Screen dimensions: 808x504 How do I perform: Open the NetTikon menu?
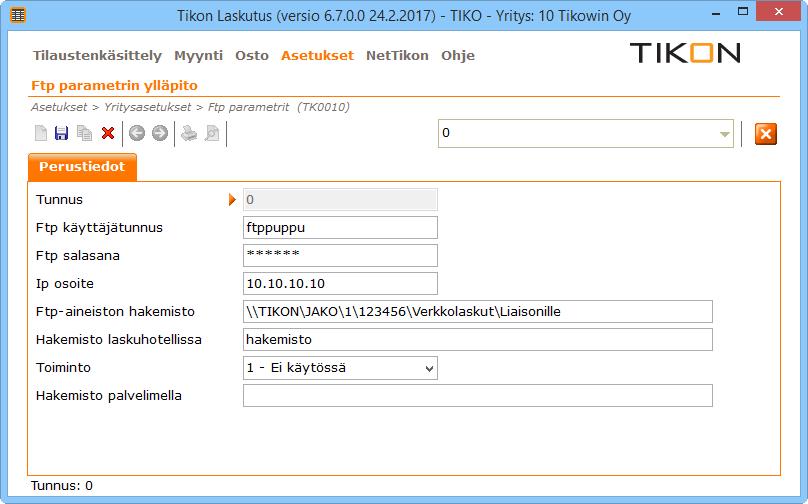point(397,56)
